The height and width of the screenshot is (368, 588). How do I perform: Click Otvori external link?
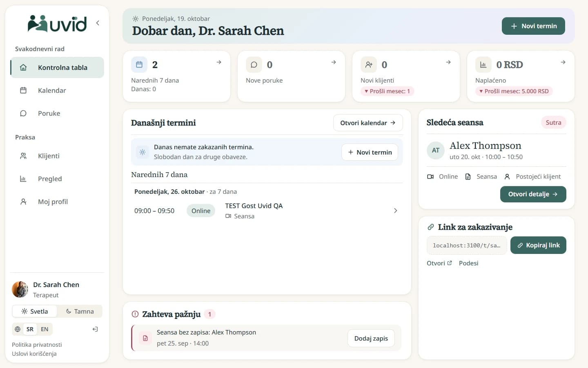point(439,263)
